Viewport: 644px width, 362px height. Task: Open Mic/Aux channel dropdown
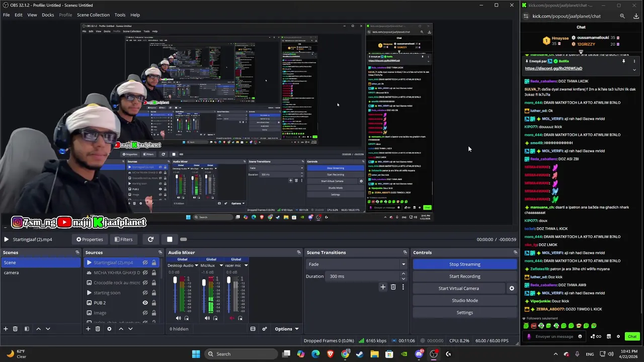tap(221, 265)
